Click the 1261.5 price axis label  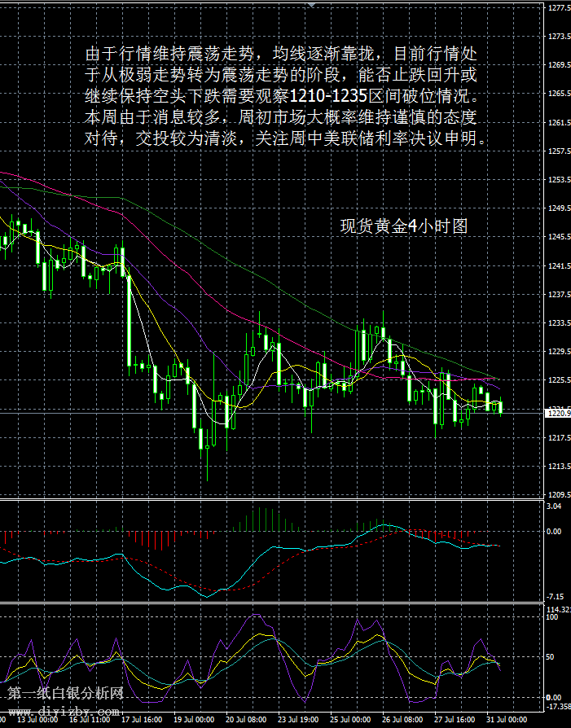pyautogui.click(x=560, y=123)
